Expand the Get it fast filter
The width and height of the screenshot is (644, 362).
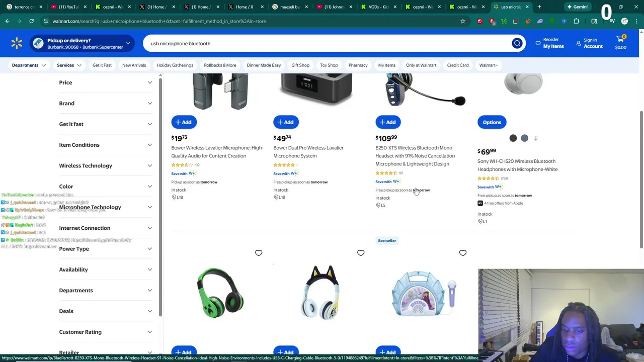point(105,124)
